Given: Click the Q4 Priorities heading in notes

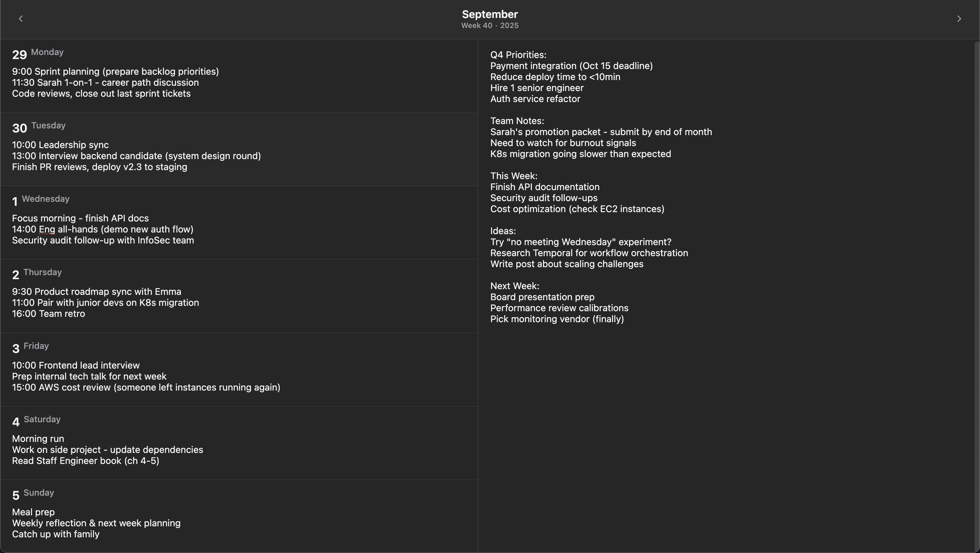Looking at the screenshot, I should pos(518,55).
